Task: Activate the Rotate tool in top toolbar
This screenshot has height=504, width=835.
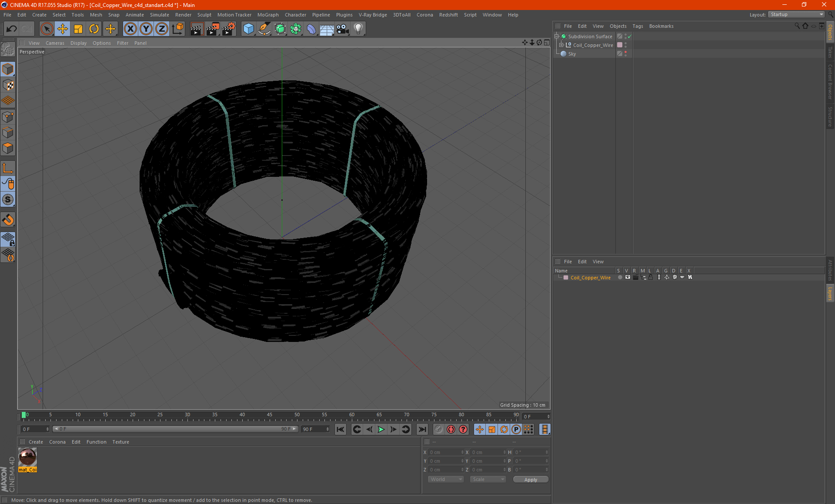Action: pyautogui.click(x=94, y=29)
